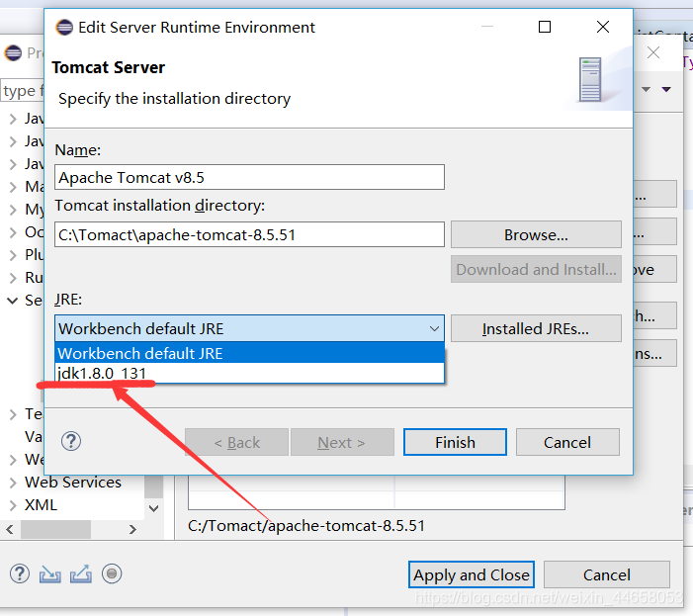Click the export preferences icon
Viewport: 693px width, 616px height.
coord(81,574)
